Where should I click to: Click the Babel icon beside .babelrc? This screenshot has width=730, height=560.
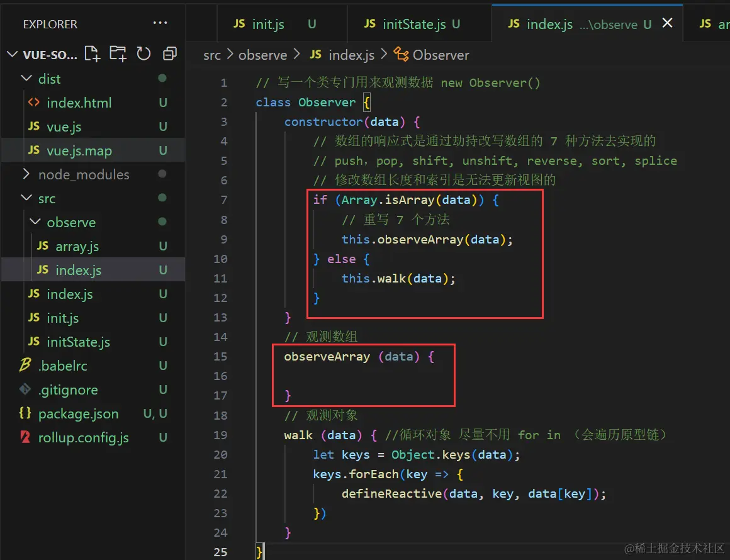click(25, 365)
